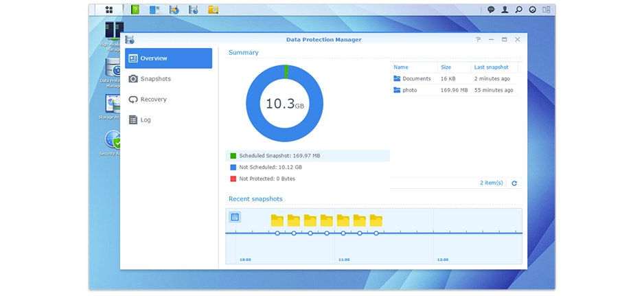The height and width of the screenshot is (296, 644).
Task: Open the widgets panel icon
Action: (547, 10)
